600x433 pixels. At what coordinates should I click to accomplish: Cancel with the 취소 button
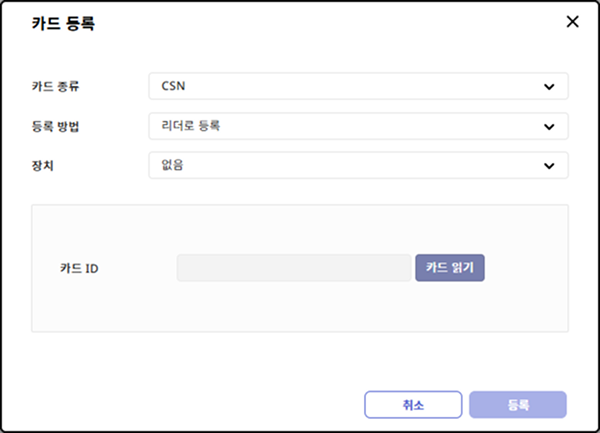coord(413,405)
